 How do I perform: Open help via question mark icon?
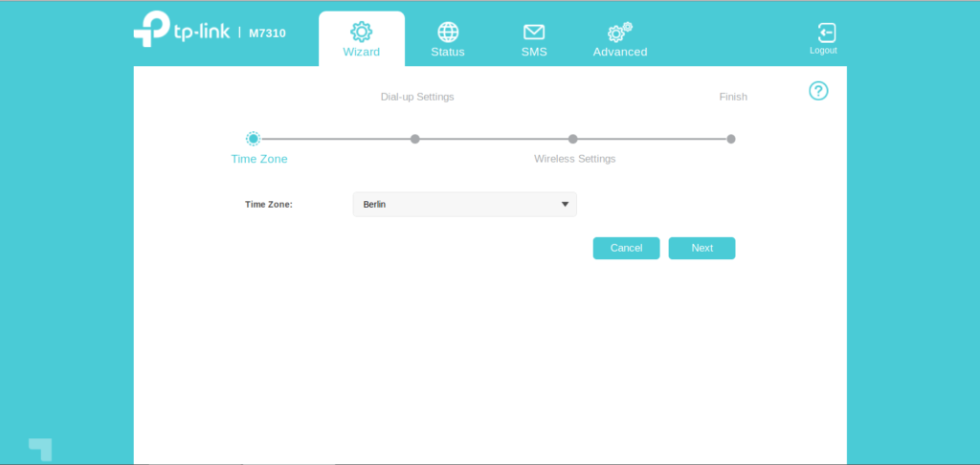(818, 91)
